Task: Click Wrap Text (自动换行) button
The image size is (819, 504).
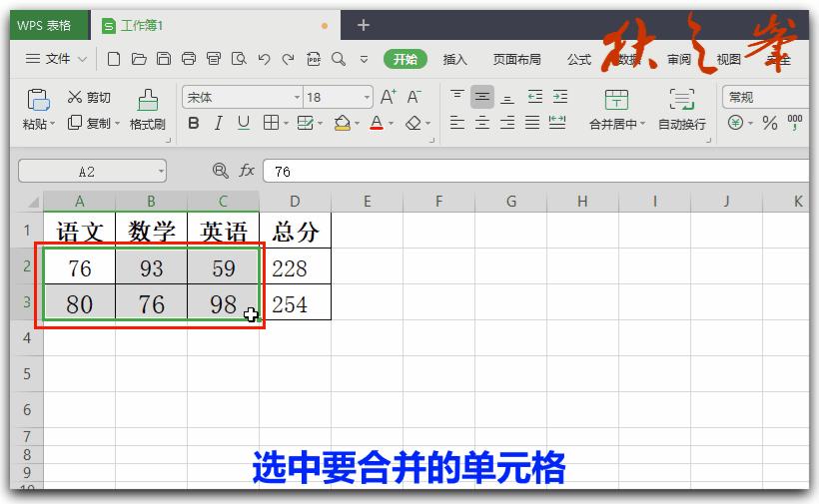Action: point(681,110)
